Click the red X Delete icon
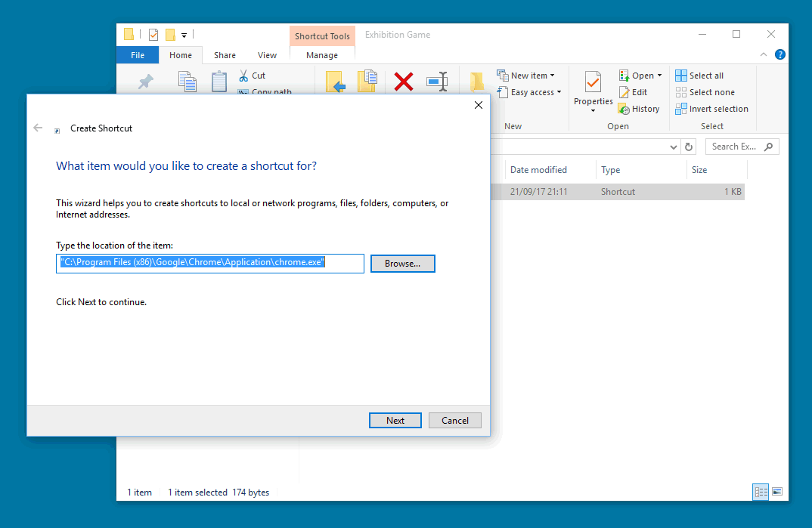Image resolution: width=812 pixels, height=528 pixels. (x=404, y=82)
